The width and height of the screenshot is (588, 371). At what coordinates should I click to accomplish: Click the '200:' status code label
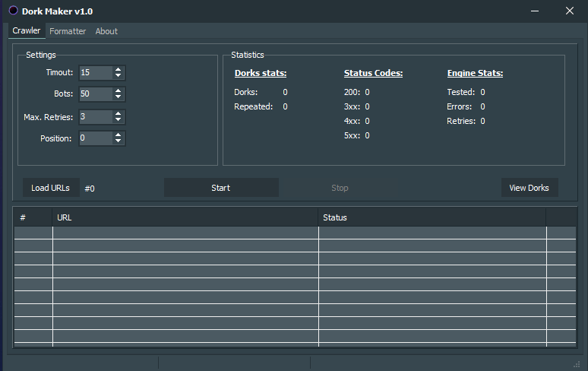pos(352,92)
